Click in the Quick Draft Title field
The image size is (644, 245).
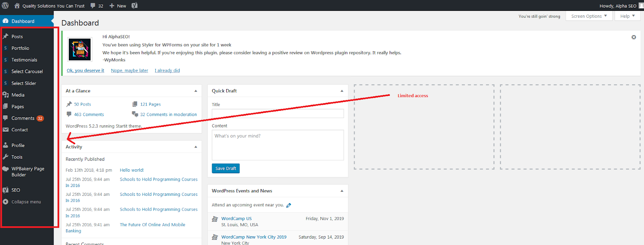coord(278,114)
